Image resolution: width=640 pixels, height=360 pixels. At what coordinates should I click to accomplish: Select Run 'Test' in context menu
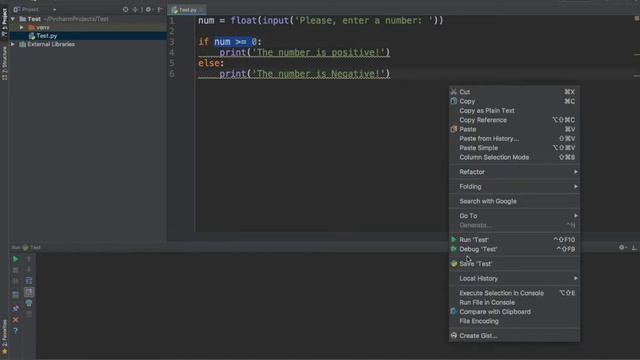tap(514, 240)
